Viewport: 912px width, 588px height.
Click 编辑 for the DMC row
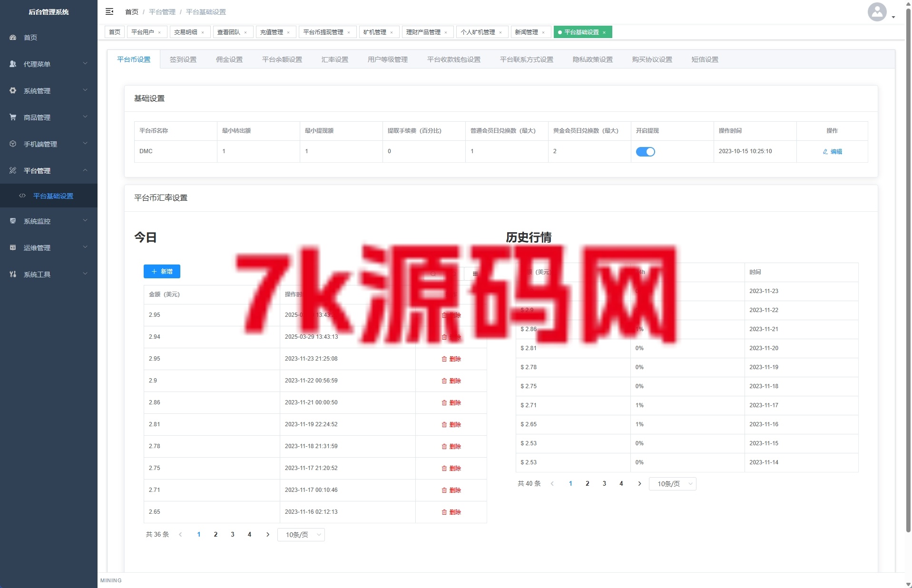tap(833, 151)
